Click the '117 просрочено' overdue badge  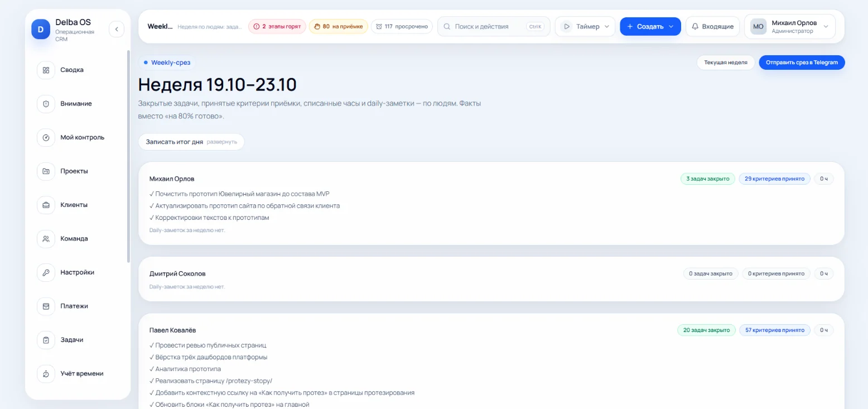tap(402, 26)
